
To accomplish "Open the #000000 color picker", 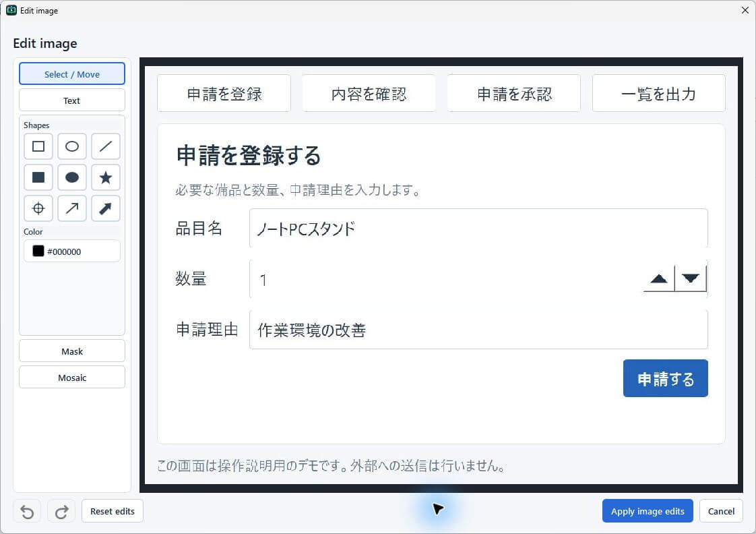I will (x=72, y=251).
